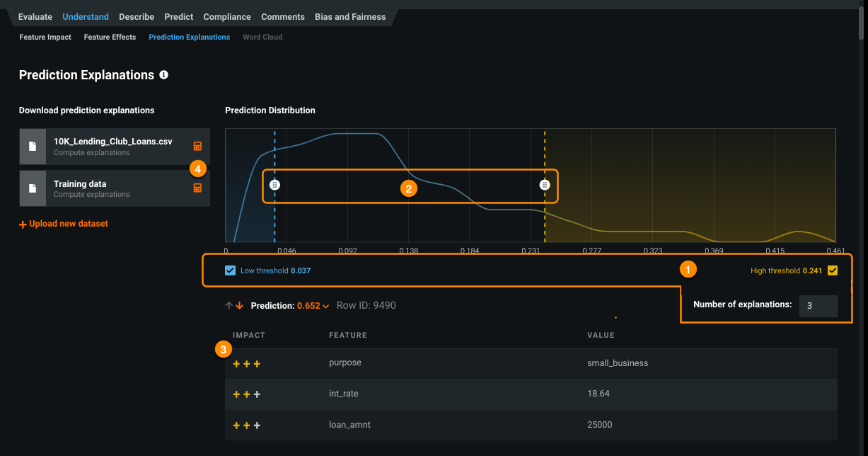This screenshot has height=456, width=868.
Task: Click the plus icon for Upload new dataset
Action: pyautogui.click(x=23, y=224)
